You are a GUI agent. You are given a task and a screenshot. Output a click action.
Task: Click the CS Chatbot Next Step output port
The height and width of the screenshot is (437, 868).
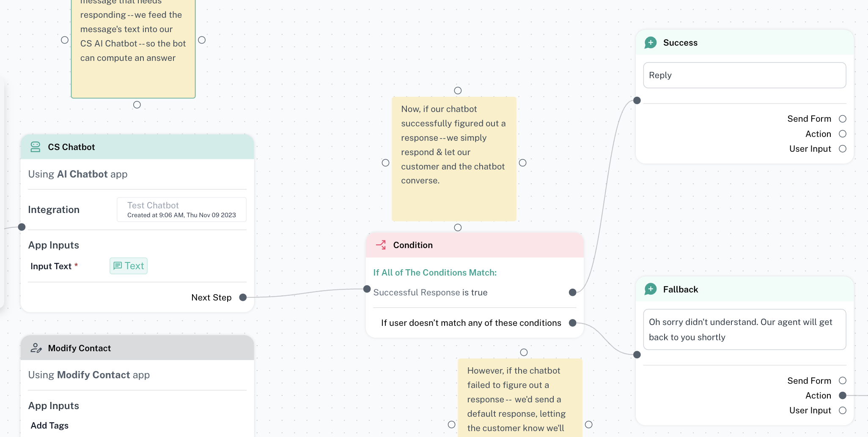243,298
